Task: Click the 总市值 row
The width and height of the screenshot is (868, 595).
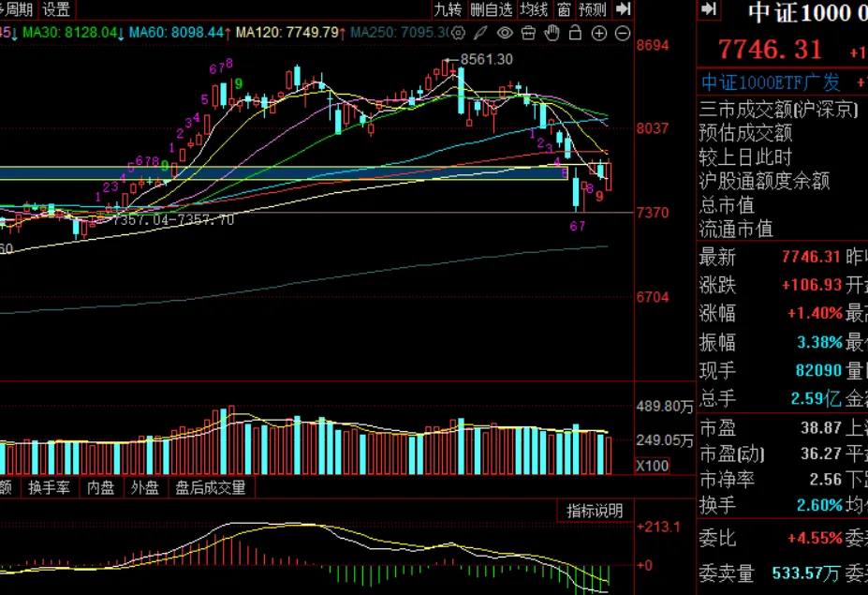Action: (x=727, y=205)
